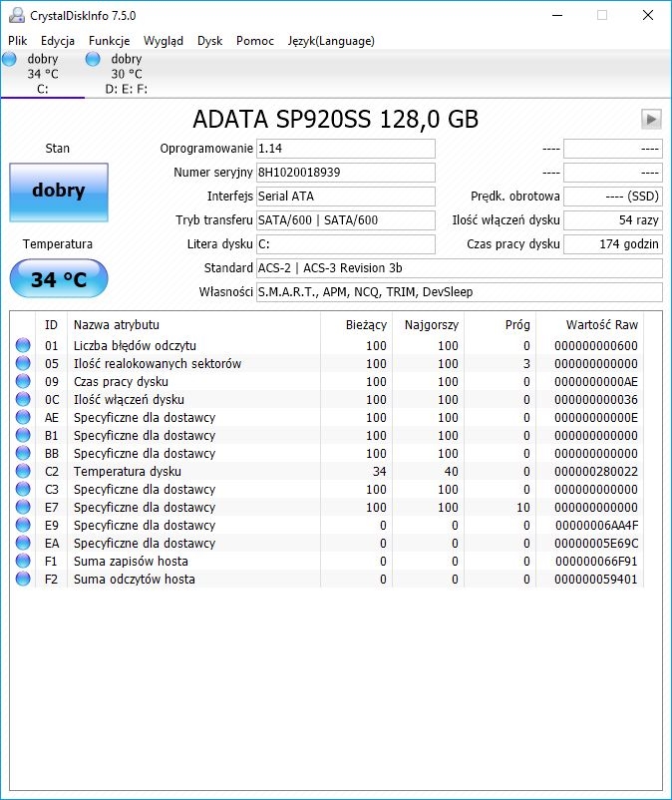
Task: Click status orb of attribute B1
Action: tap(23, 435)
